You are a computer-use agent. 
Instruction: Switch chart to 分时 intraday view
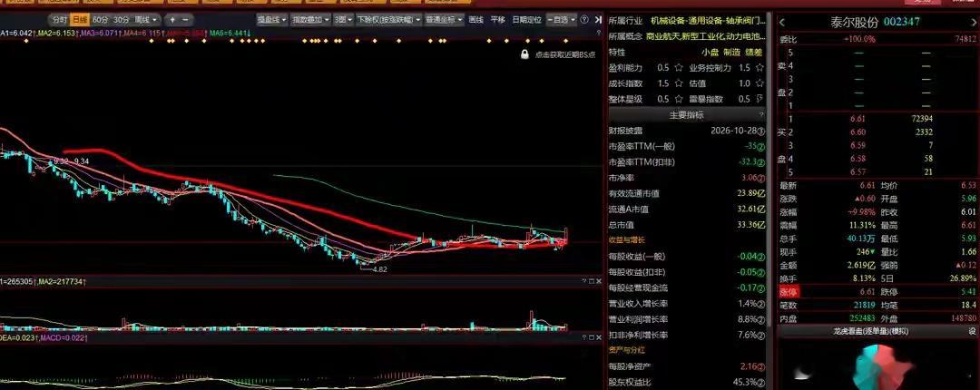pyautogui.click(x=59, y=20)
